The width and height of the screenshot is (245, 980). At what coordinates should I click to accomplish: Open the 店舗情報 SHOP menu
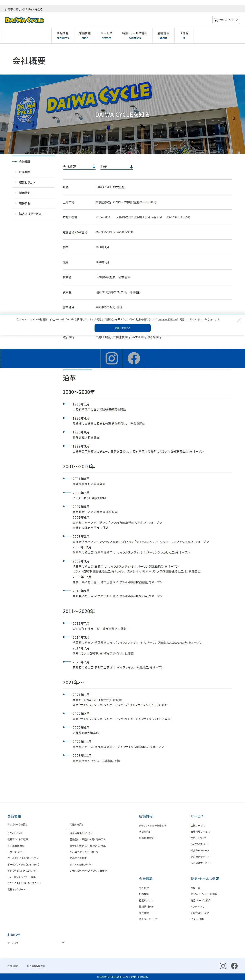coord(85,35)
